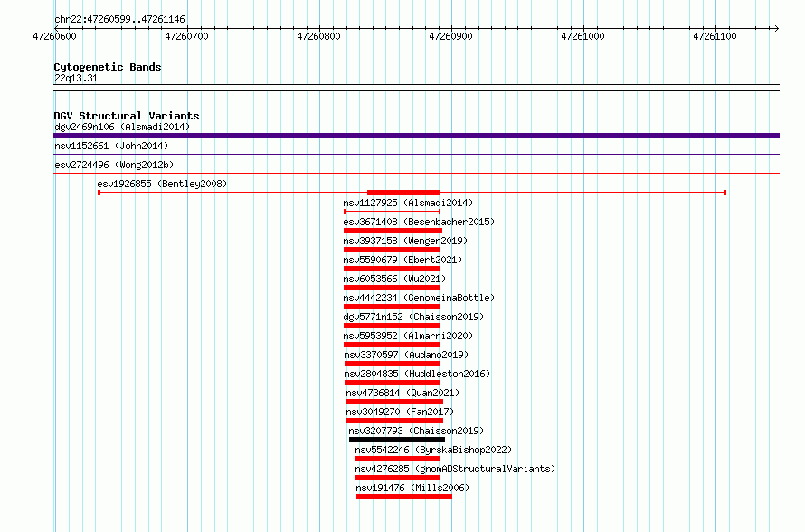Click the red bar under nsv2804835
This screenshot has width=805, height=532.
pos(393,383)
